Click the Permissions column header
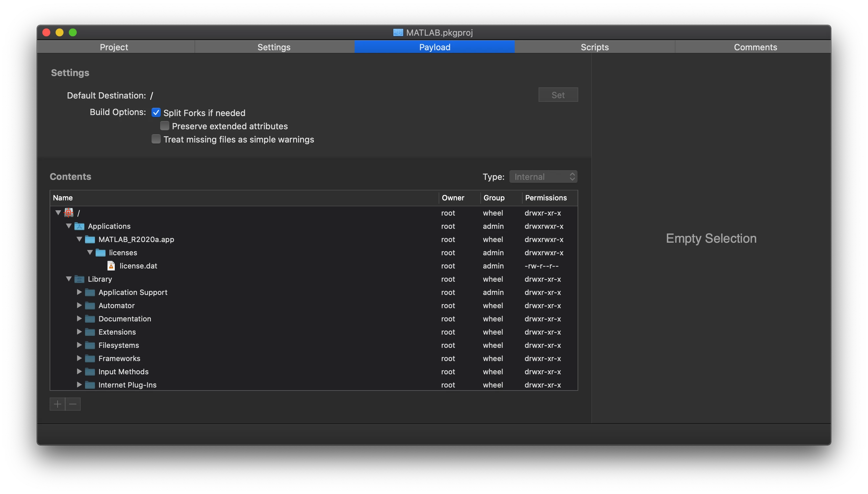Image resolution: width=868 pixels, height=494 pixels. pyautogui.click(x=550, y=198)
